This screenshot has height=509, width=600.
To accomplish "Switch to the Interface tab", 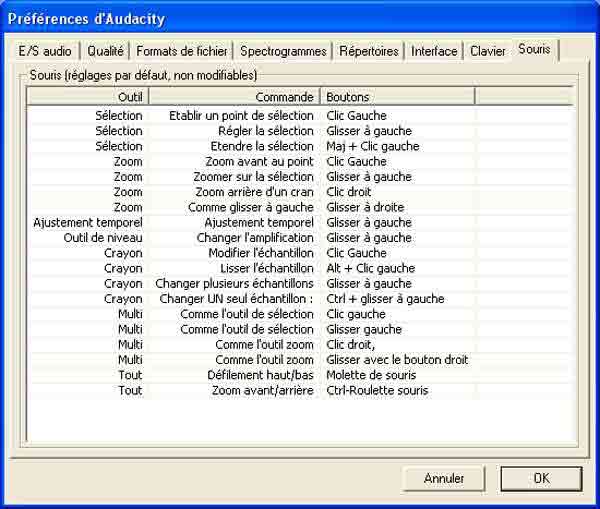I will click(434, 51).
